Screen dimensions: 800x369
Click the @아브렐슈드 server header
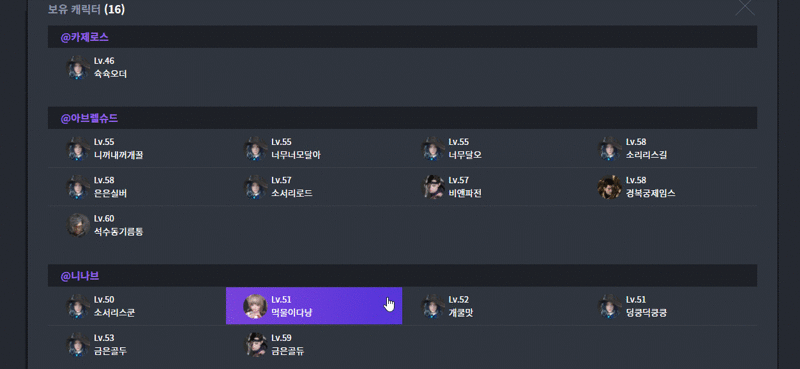[x=403, y=118]
